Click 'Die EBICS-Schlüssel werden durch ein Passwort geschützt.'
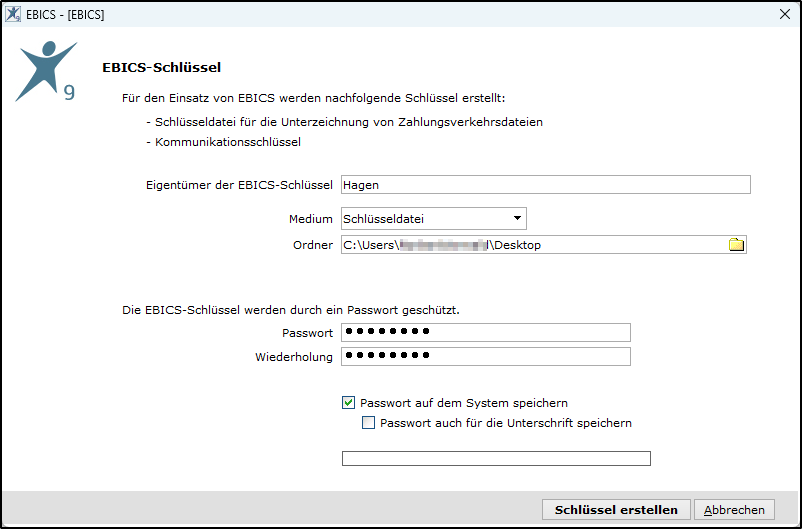 pyautogui.click(x=291, y=310)
